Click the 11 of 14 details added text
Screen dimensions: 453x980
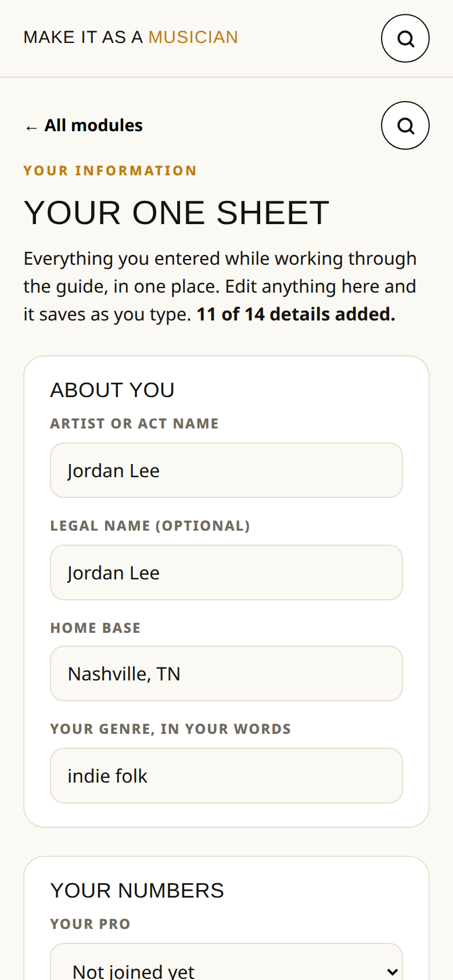(296, 314)
